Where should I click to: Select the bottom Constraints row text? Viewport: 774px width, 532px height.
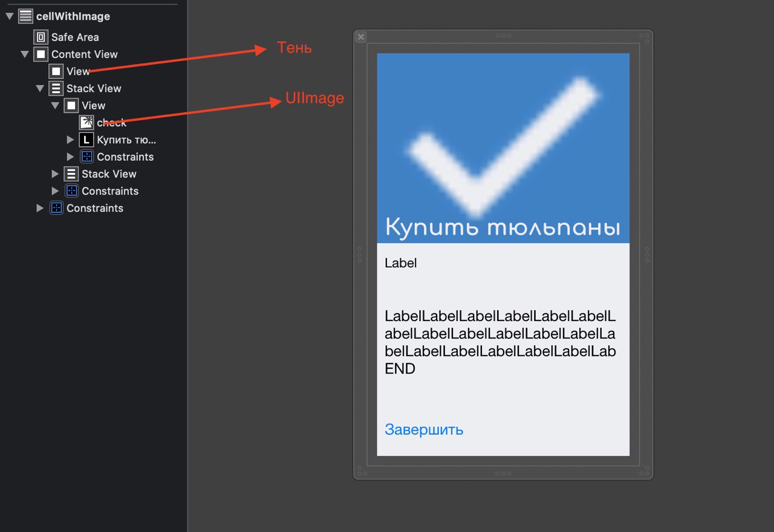[95, 208]
